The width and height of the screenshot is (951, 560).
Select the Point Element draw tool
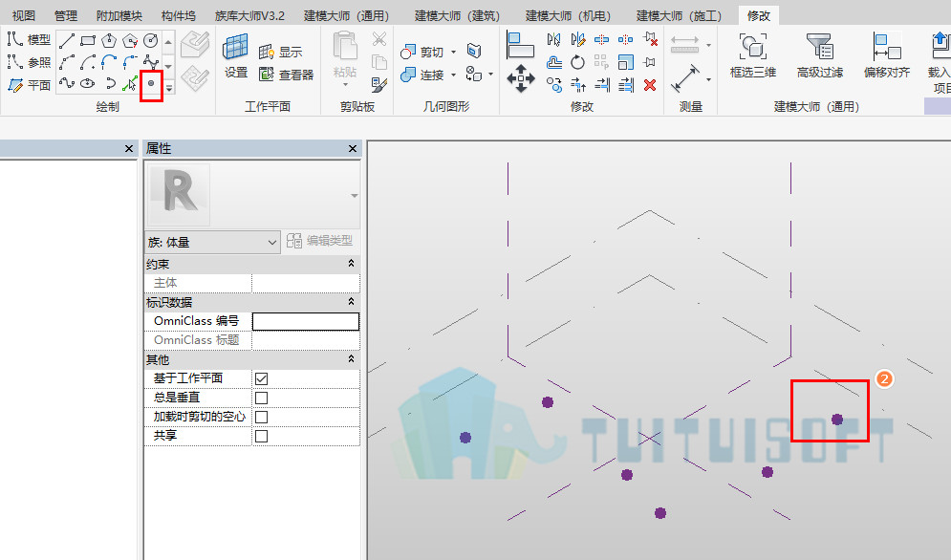[151, 83]
